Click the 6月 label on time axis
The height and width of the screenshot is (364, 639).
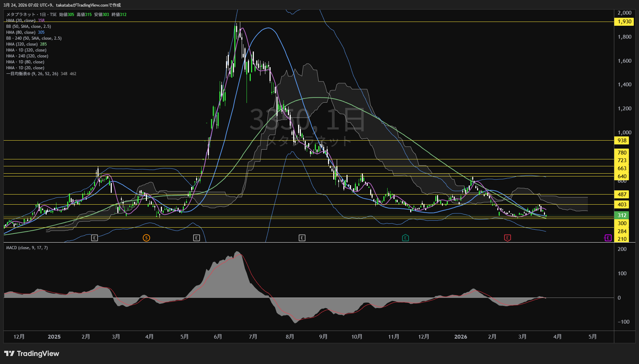click(x=218, y=337)
